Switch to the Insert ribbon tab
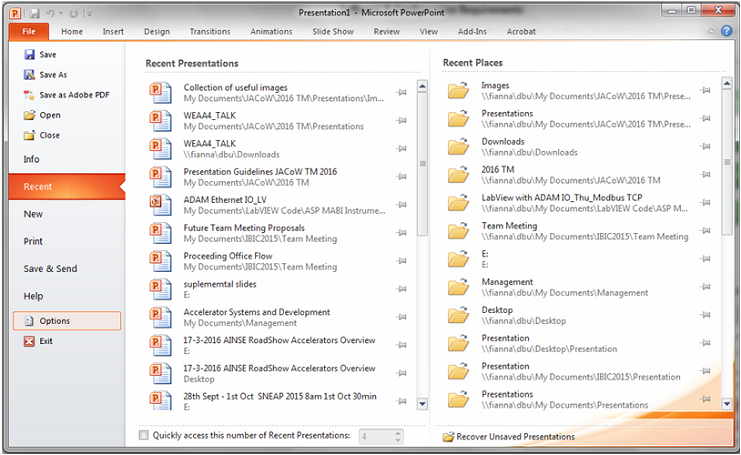The image size is (741, 455). click(113, 32)
